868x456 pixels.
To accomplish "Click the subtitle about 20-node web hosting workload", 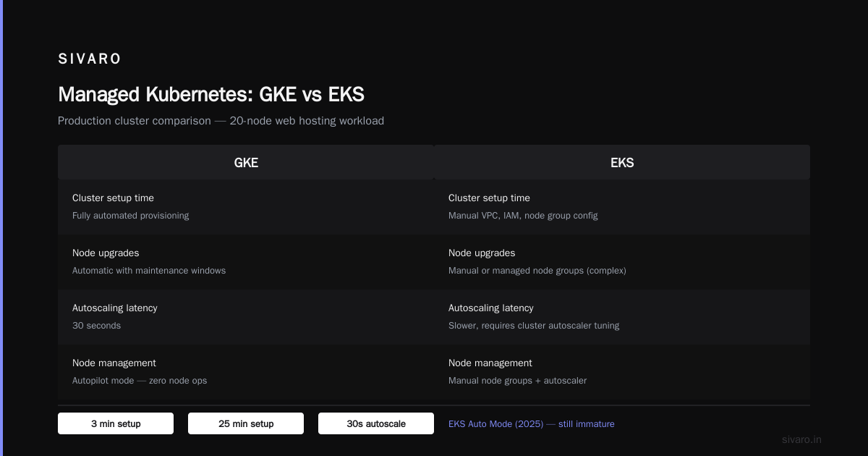I will (x=221, y=121).
